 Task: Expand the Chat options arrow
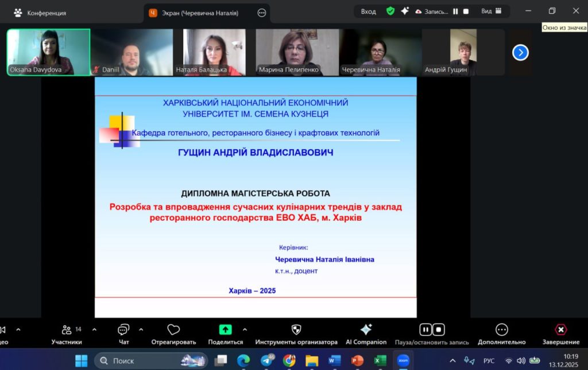tap(141, 330)
